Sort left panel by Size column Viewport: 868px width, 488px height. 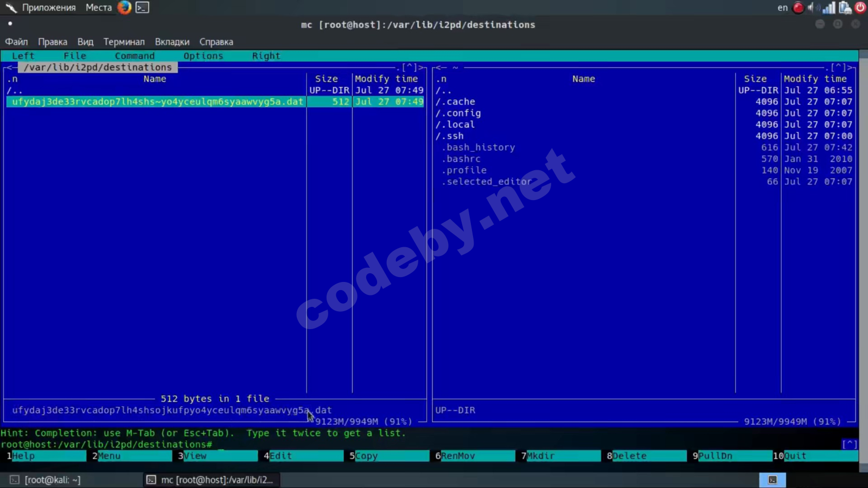coord(327,79)
